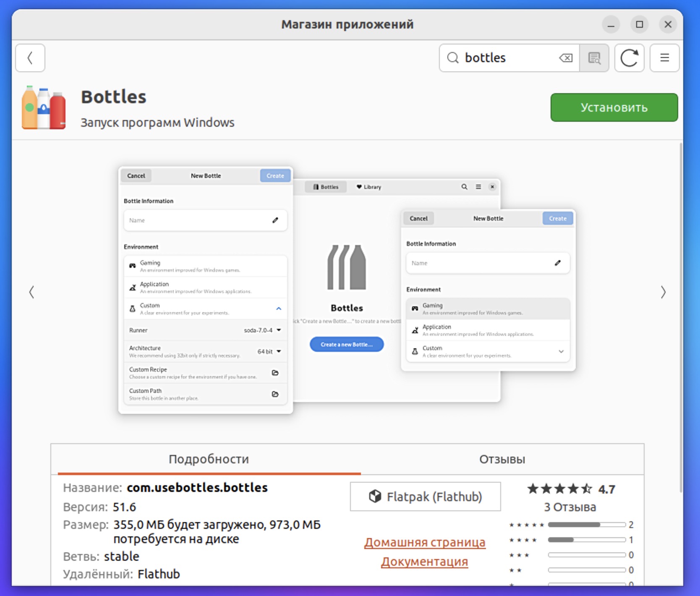Switch to the Отзывы tab
Screen dimensions: 700x596
[502, 459]
